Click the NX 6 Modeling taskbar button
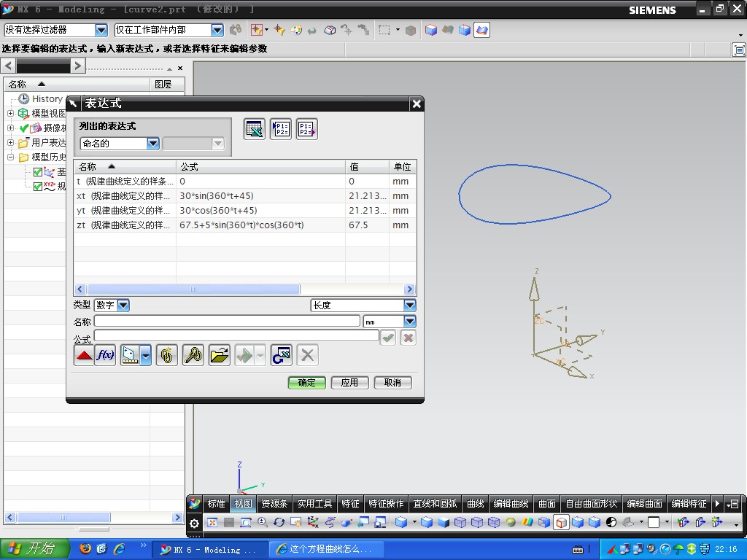The height and width of the screenshot is (560, 747). tap(209, 550)
